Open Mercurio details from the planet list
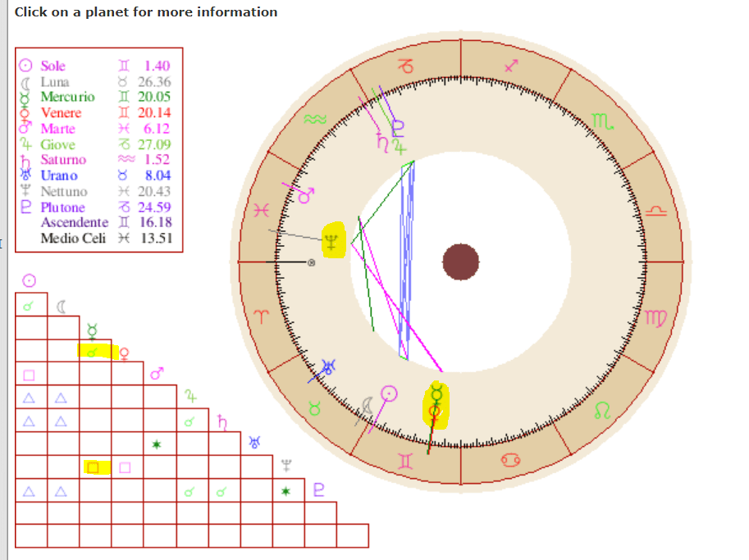The width and height of the screenshot is (749, 560). coord(67,97)
